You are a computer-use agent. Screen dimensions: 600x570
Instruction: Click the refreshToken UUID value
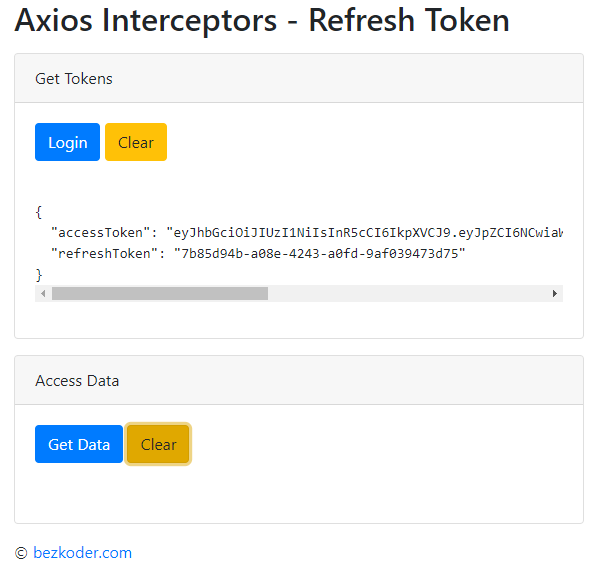(x=320, y=254)
